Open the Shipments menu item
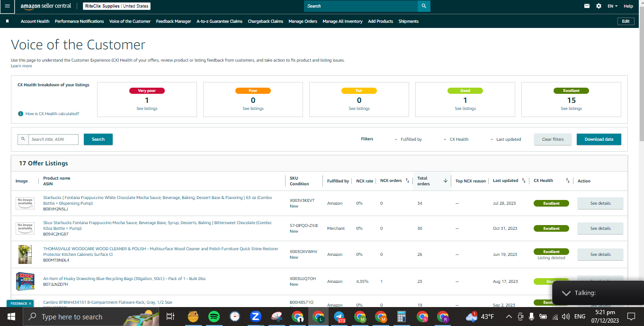This screenshot has height=326, width=644. [x=409, y=21]
